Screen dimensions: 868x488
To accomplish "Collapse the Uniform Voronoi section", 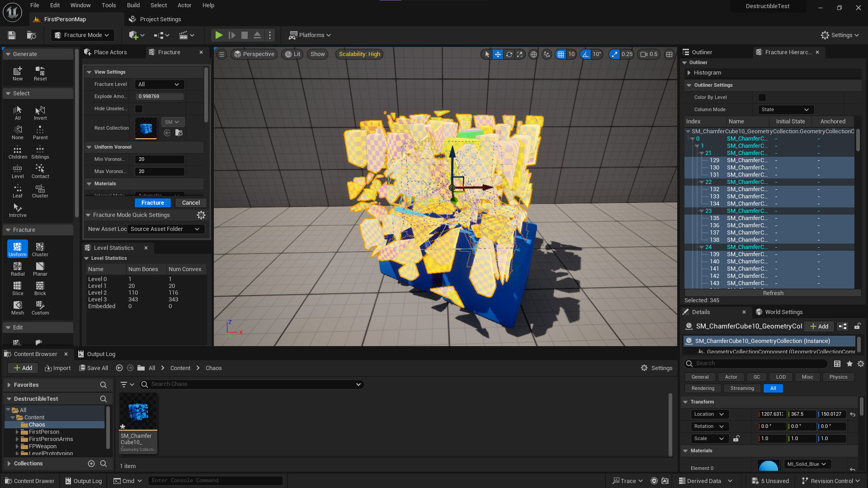I will [x=89, y=147].
